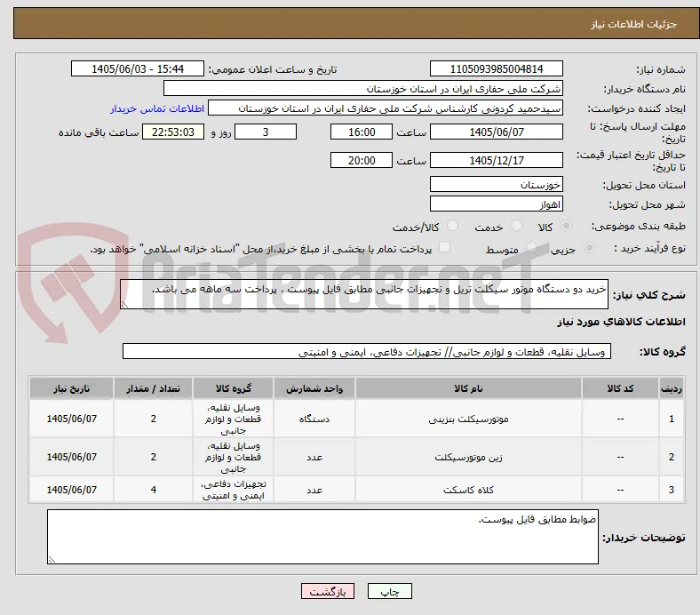Toggle the اسناد خزانه اسلامی payment checkbox
The width and height of the screenshot is (700, 615).
(x=444, y=247)
